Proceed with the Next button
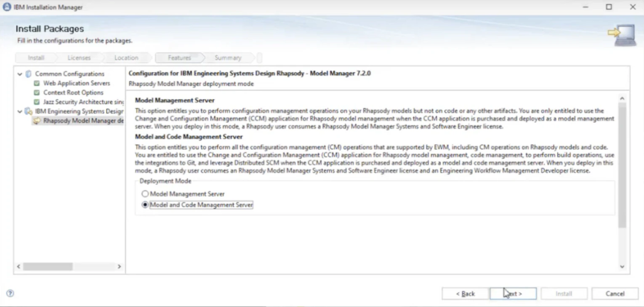 (x=513, y=294)
